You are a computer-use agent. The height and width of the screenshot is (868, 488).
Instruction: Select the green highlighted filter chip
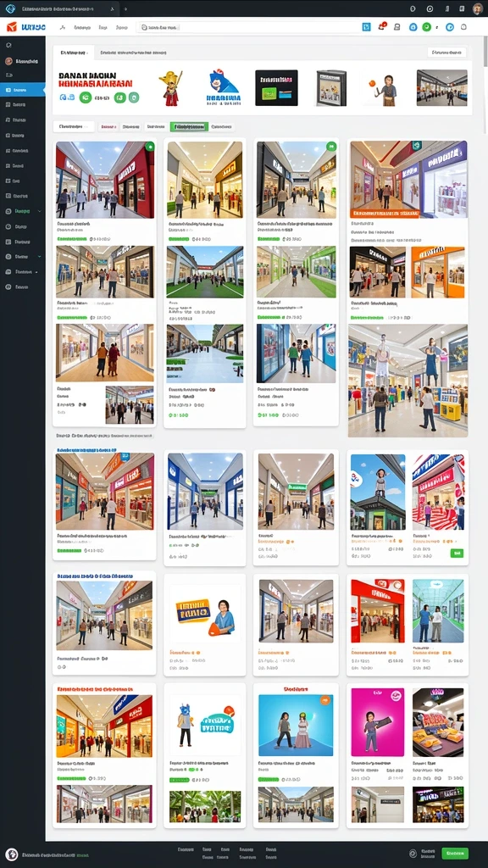click(189, 127)
